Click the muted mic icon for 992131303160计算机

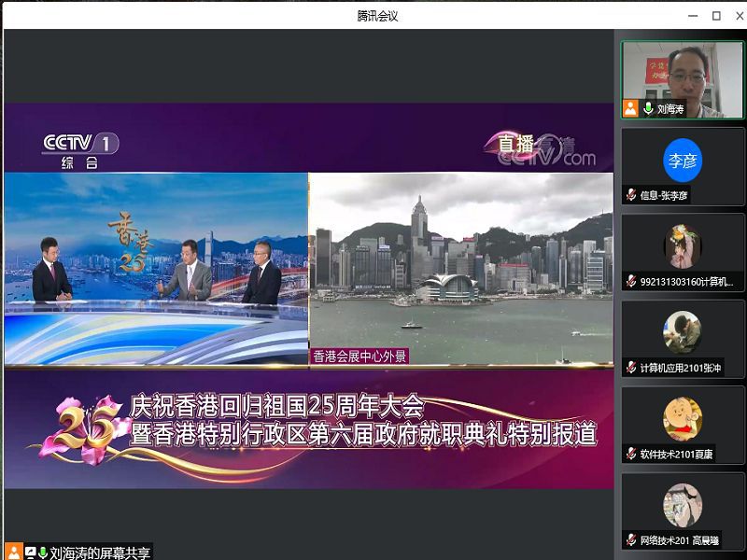(x=632, y=282)
